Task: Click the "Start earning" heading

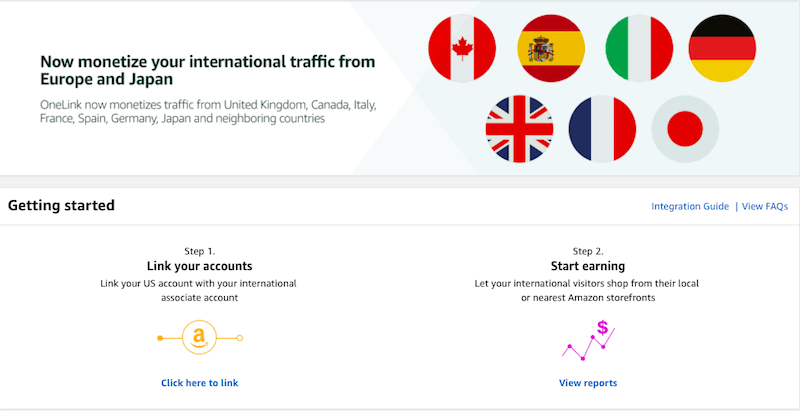Action: pyautogui.click(x=588, y=267)
